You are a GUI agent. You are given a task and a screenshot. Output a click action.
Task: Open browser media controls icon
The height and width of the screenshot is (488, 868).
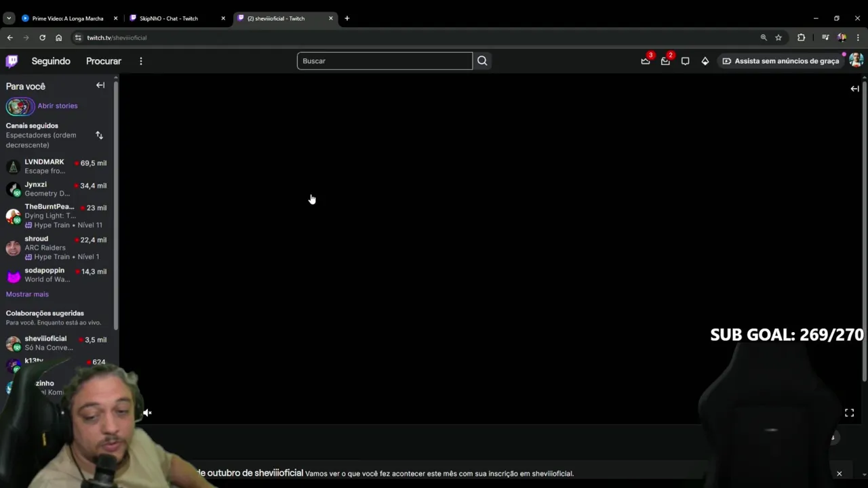pos(825,38)
